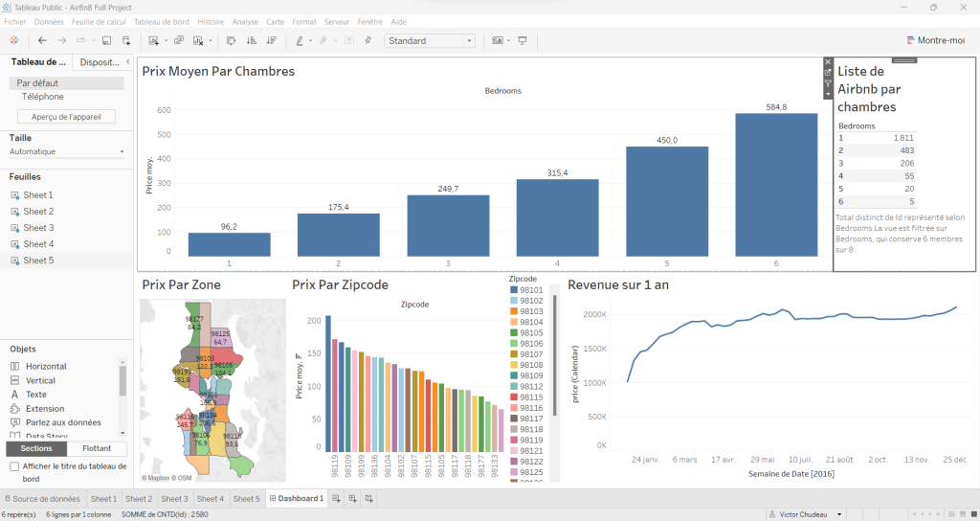
Task: Click the highlight pen icon
Action: point(300,40)
